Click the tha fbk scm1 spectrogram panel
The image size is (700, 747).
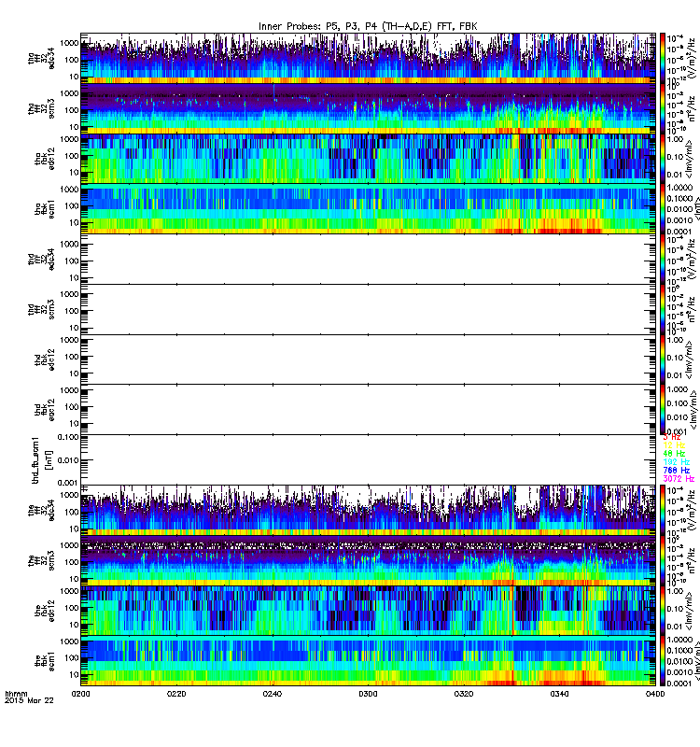coord(368,208)
